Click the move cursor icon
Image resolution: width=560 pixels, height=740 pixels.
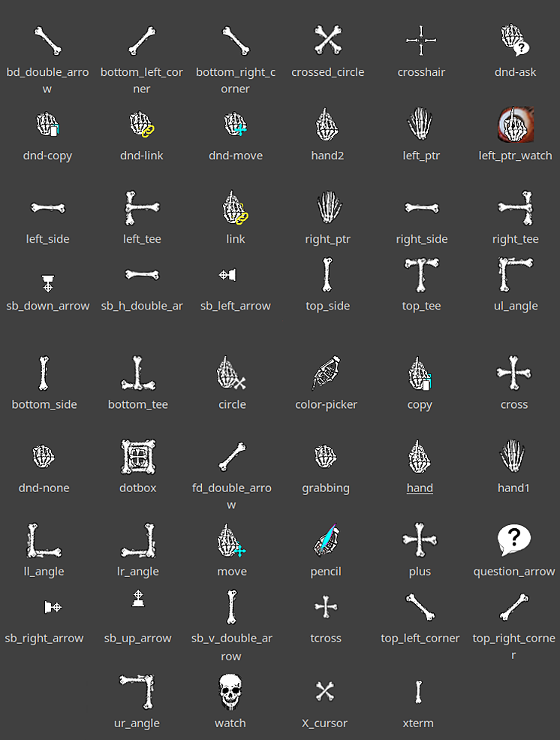232,540
